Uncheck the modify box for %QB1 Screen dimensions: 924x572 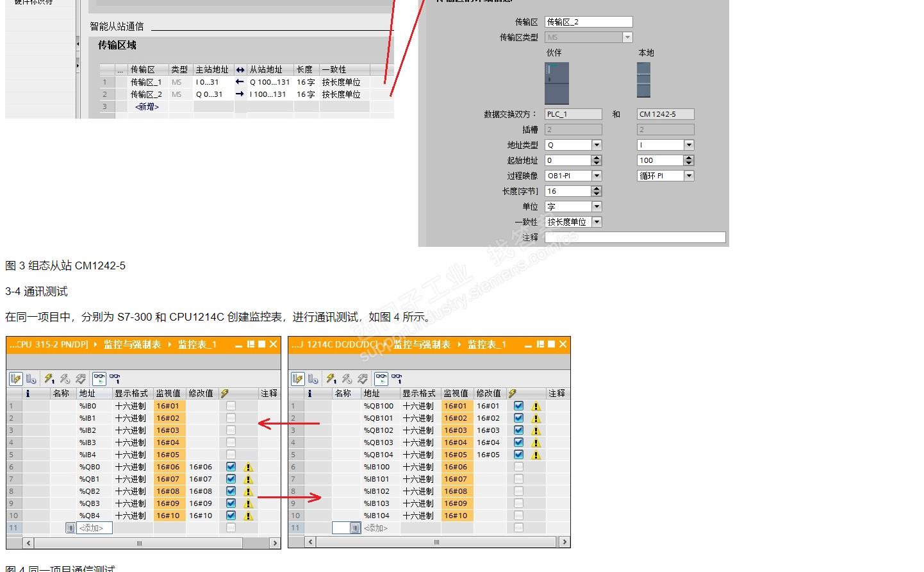[231, 479]
